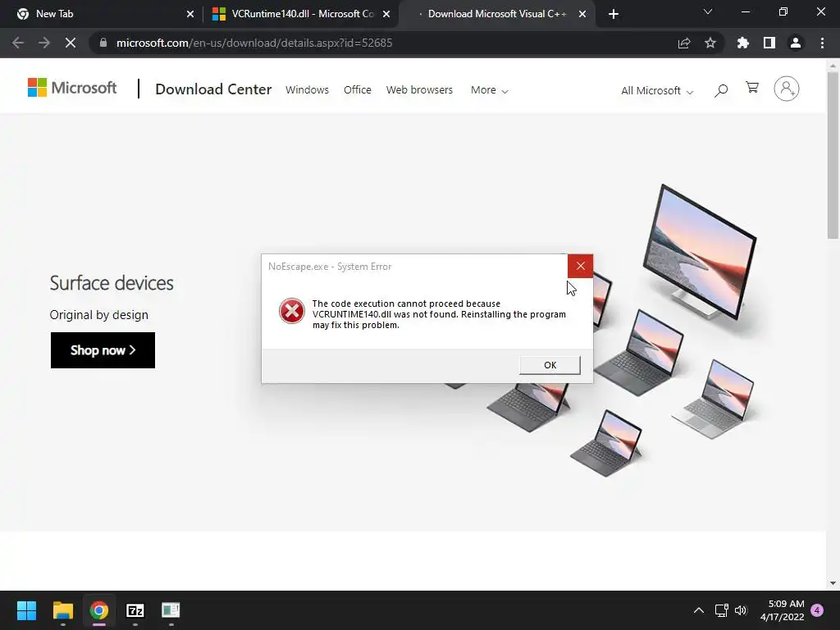This screenshot has height=630, width=840.
Task: Open the shopping cart icon
Action: 752,87
